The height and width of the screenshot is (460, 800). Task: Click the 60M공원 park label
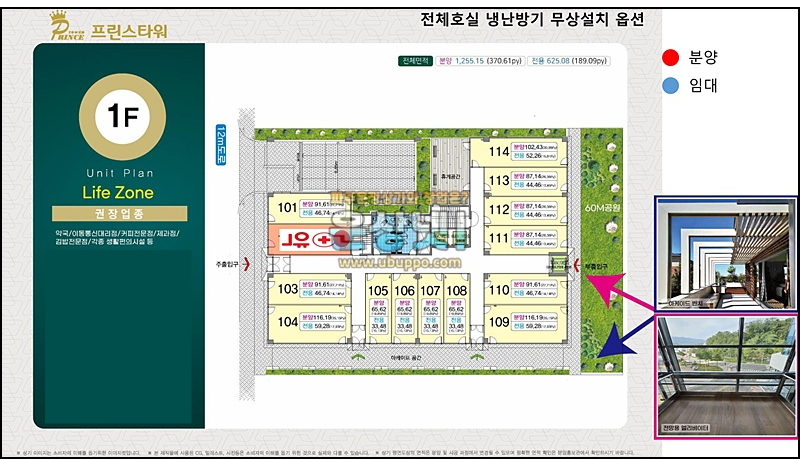(x=602, y=208)
